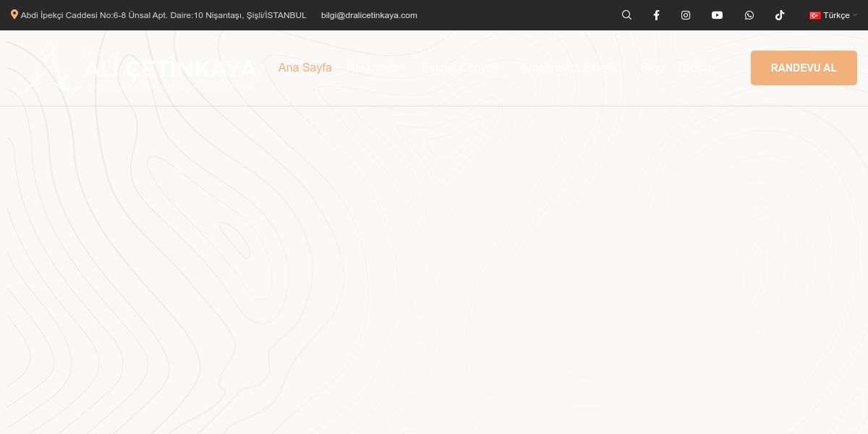The height and width of the screenshot is (434, 868).
Task: Open the search icon in top bar
Action: (x=626, y=14)
